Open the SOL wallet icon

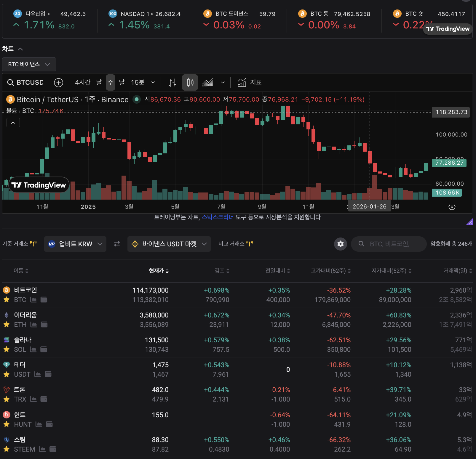pyautogui.click(x=44, y=349)
